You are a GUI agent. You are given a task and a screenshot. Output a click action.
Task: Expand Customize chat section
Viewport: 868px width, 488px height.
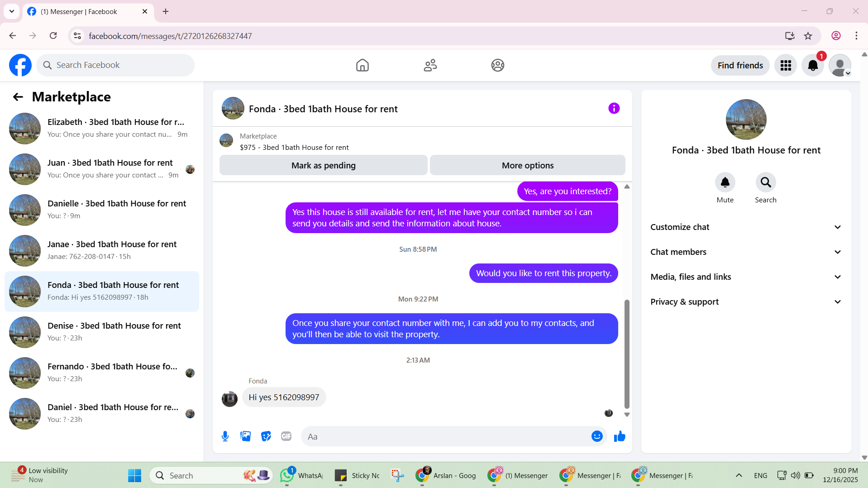746,227
